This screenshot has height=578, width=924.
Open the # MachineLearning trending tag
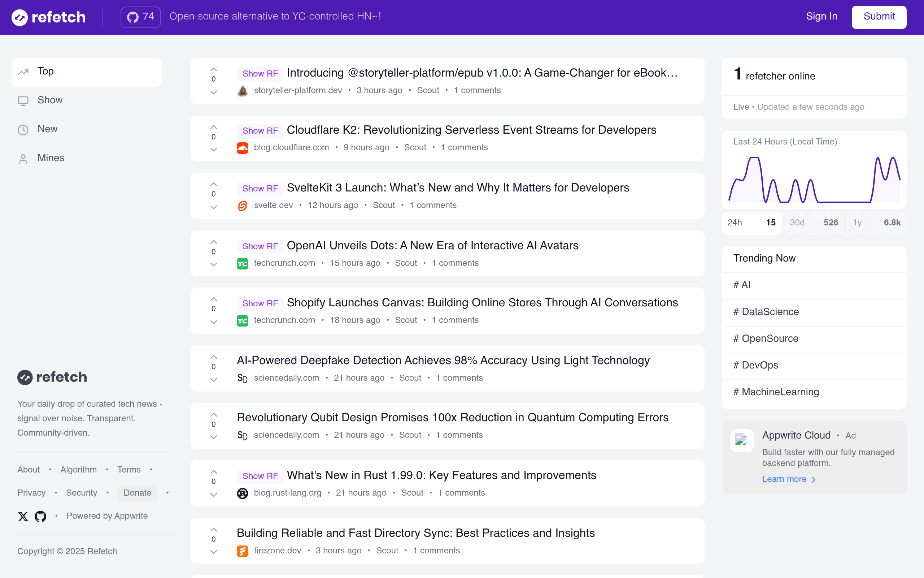tap(814, 392)
